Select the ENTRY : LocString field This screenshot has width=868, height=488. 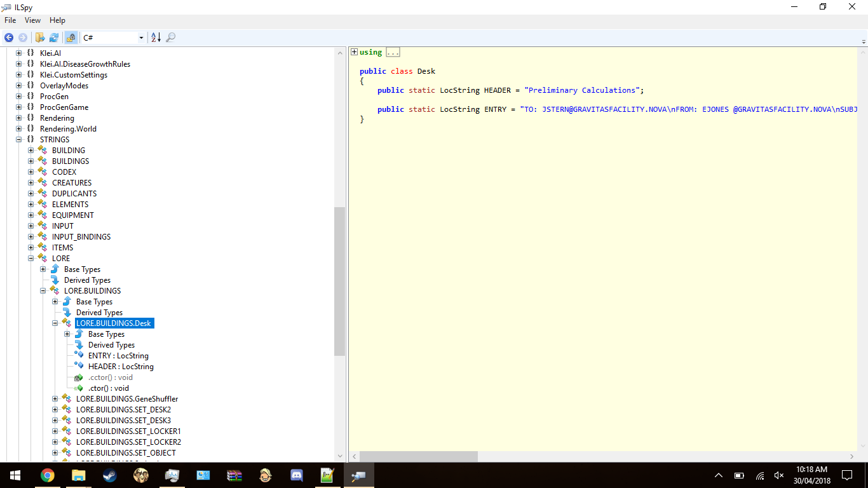118,356
